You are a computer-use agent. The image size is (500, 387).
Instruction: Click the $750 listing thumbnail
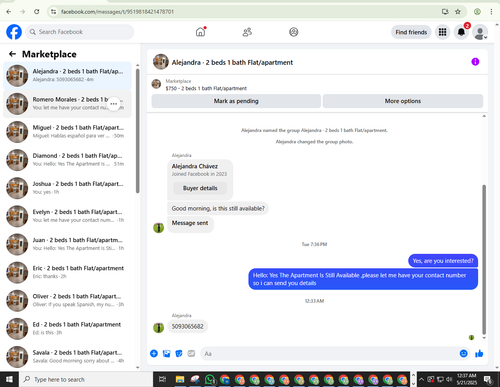coord(156,84)
